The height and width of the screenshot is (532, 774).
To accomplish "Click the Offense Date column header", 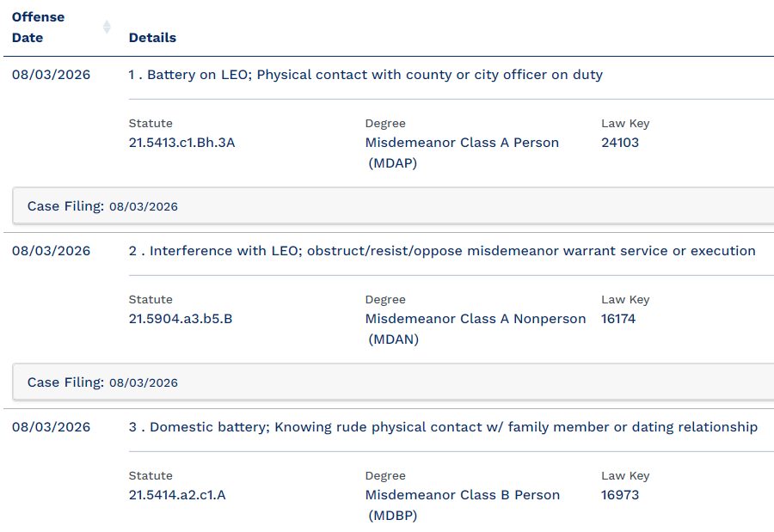I will pyautogui.click(x=38, y=28).
